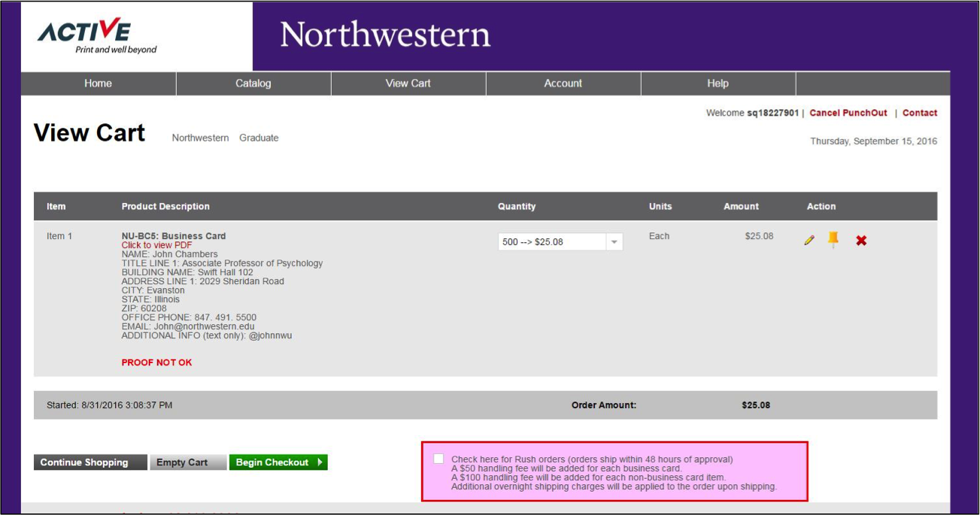Click the NU-BC5: Business Card product title
This screenshot has height=515, width=980.
[x=174, y=236]
